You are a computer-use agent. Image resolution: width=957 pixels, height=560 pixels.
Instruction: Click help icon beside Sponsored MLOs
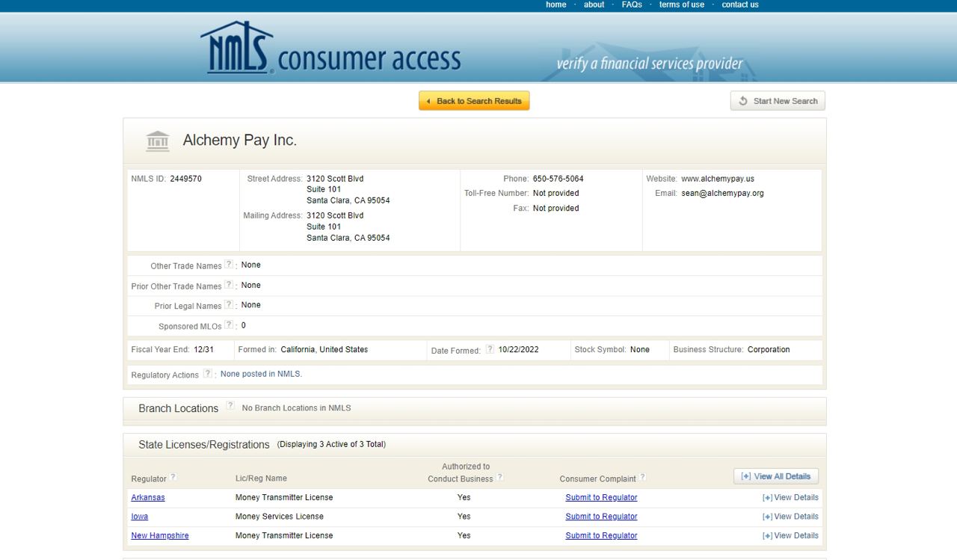tap(229, 325)
